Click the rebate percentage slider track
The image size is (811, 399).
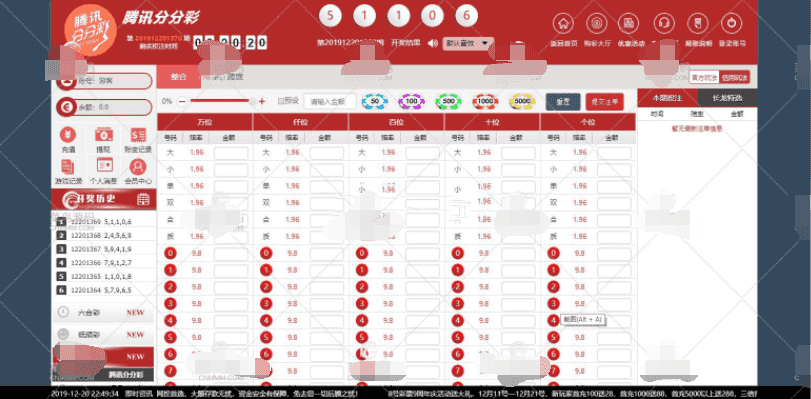[x=221, y=101]
